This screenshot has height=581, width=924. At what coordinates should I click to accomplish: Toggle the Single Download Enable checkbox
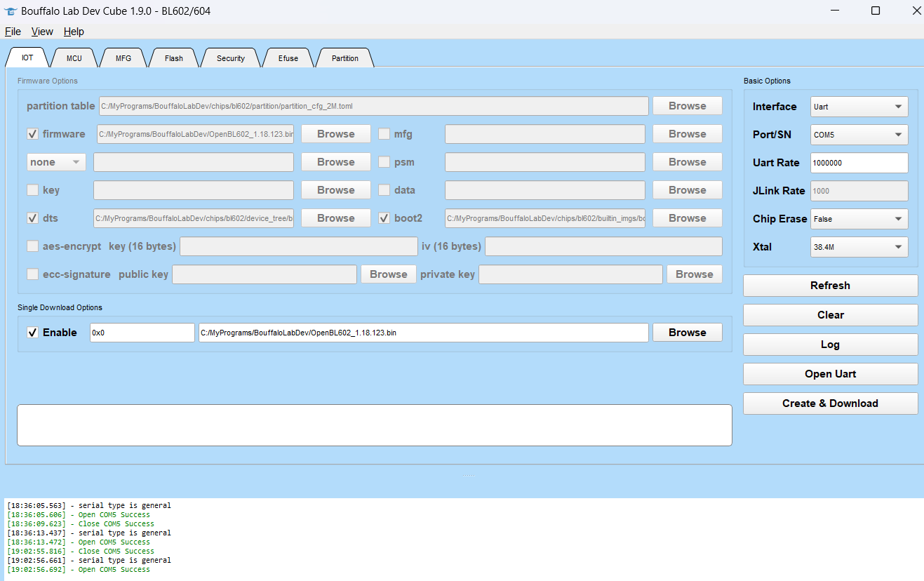32,333
